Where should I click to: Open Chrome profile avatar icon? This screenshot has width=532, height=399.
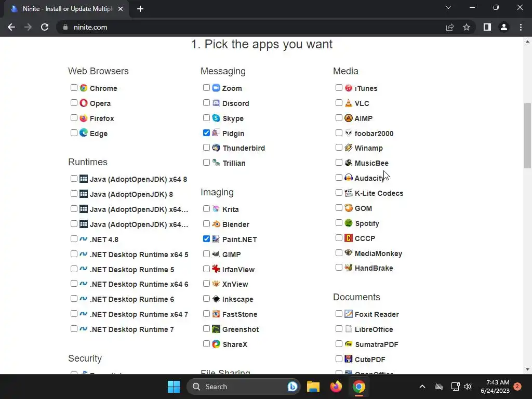click(504, 27)
